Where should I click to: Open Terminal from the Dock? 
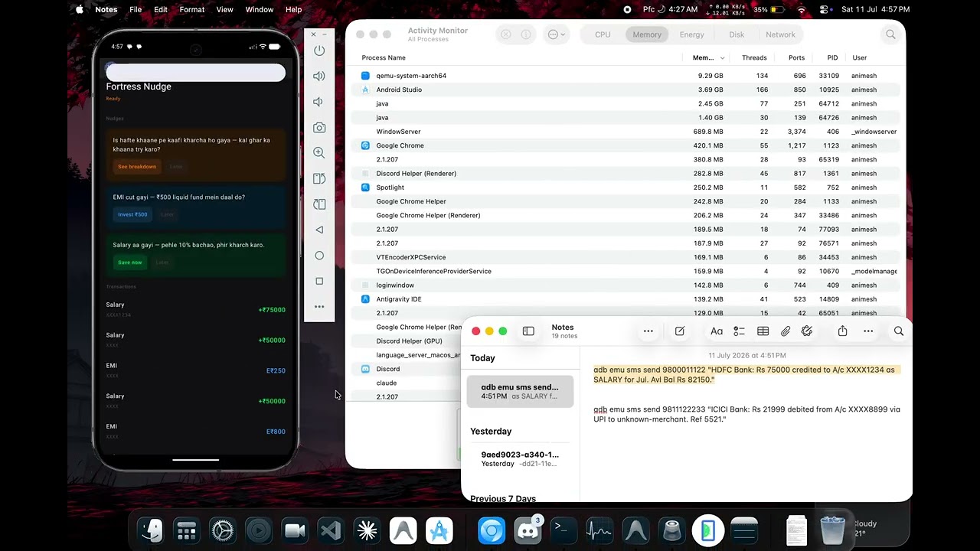[x=563, y=531]
